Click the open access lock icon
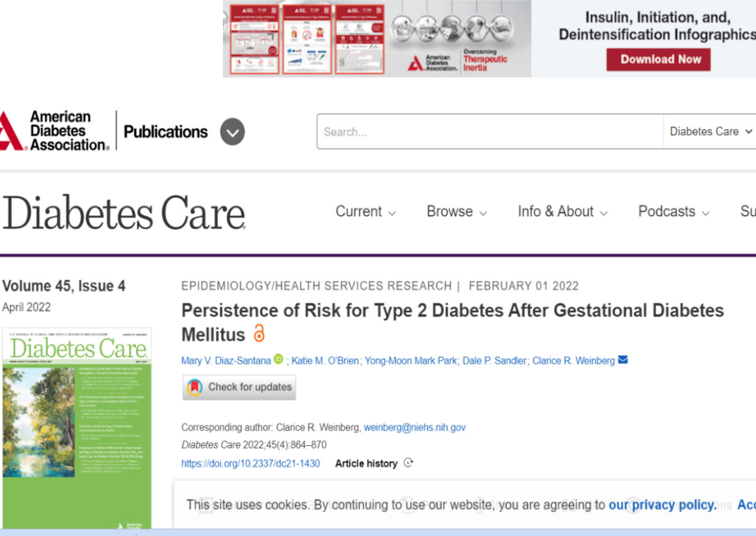 [x=259, y=333]
